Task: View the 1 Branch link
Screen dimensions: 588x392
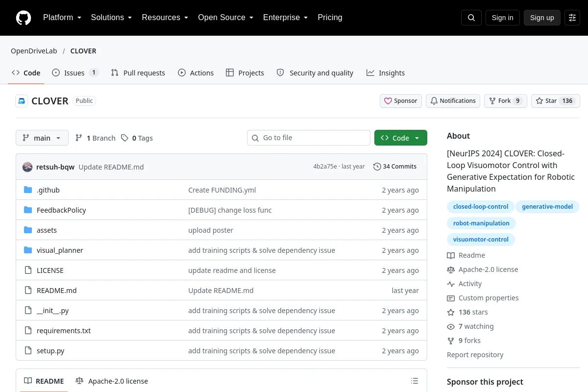Action: pyautogui.click(x=96, y=138)
